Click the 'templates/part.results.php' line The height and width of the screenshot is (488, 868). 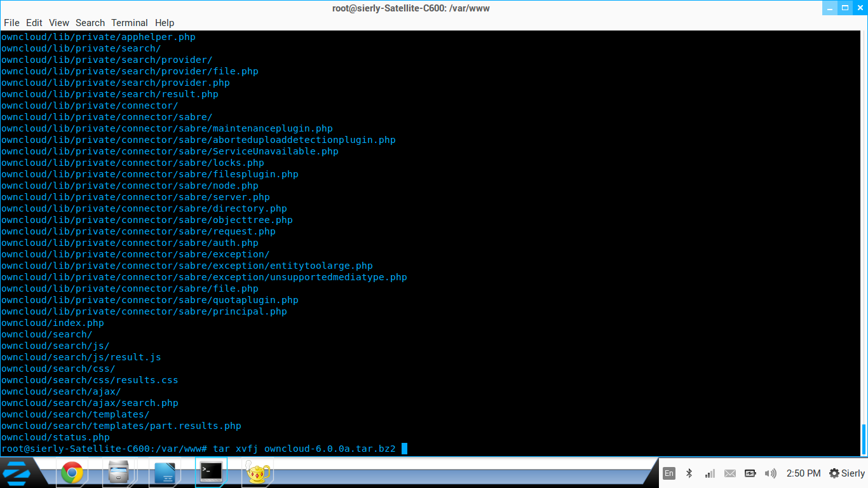pyautogui.click(x=121, y=426)
